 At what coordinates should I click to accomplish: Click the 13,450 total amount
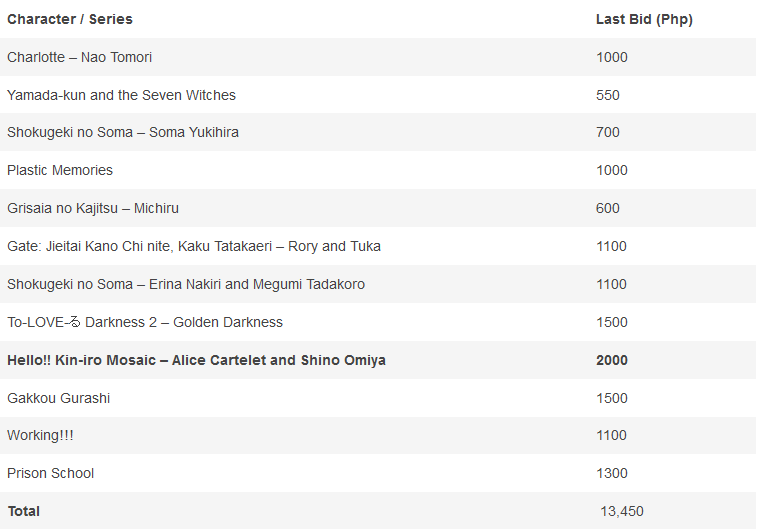point(621,511)
